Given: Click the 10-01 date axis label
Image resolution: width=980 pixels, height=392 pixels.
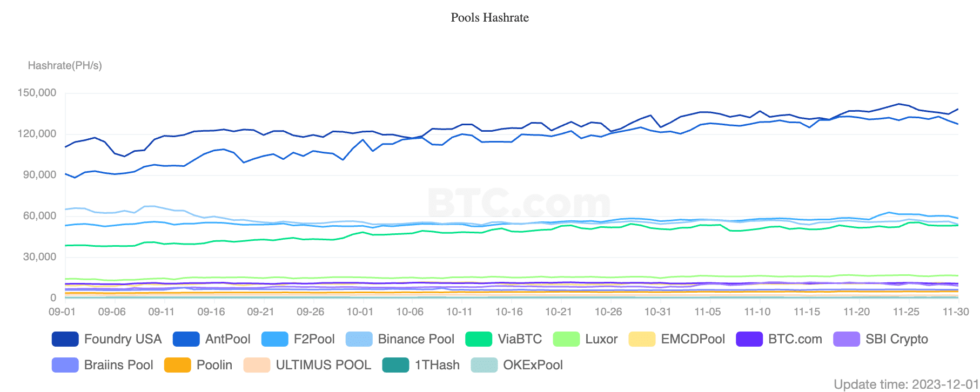Looking at the screenshot, I should click(x=360, y=312).
